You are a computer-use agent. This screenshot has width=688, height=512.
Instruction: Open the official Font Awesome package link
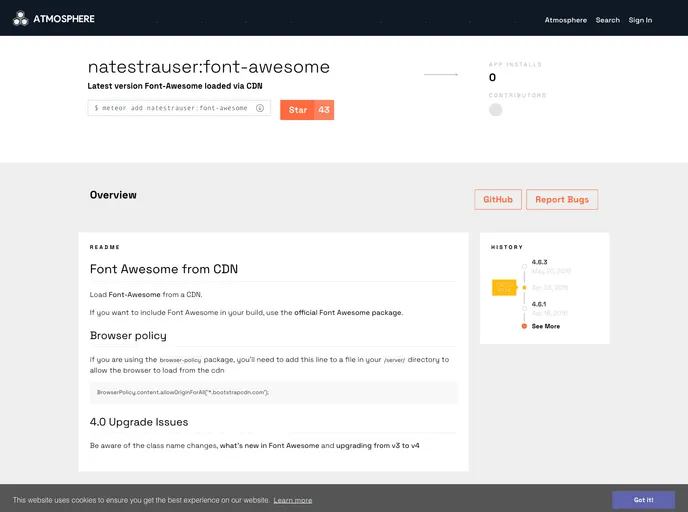348,312
